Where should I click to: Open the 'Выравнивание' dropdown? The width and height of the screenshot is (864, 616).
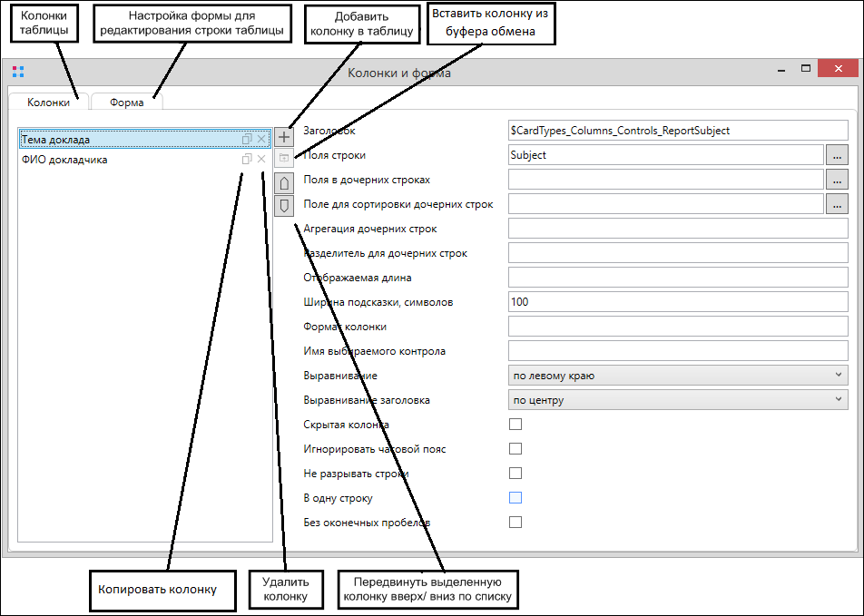click(x=678, y=375)
